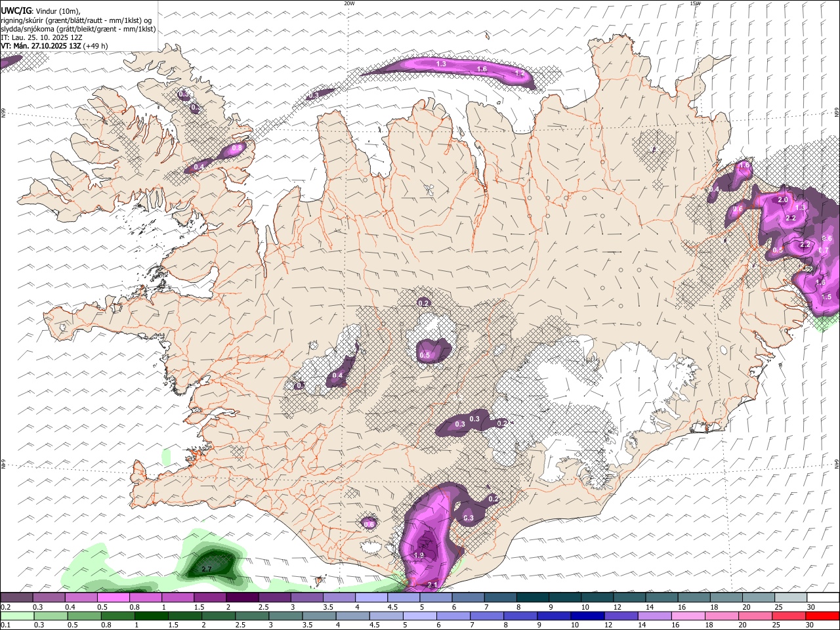This screenshot has height=630, width=840.
Task: Pick the upper legend row swatch starting at 18
Action: 726,597
